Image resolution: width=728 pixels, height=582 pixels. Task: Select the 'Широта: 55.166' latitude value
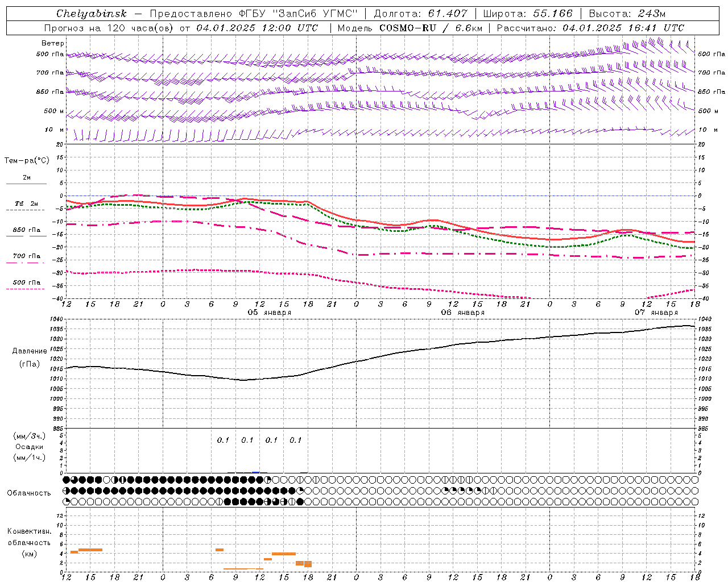(x=527, y=14)
